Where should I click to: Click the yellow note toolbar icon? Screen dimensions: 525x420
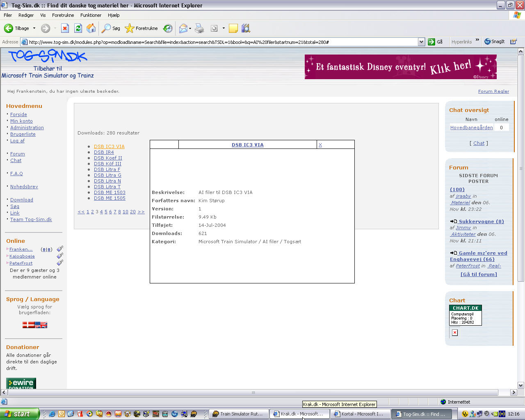233,28
